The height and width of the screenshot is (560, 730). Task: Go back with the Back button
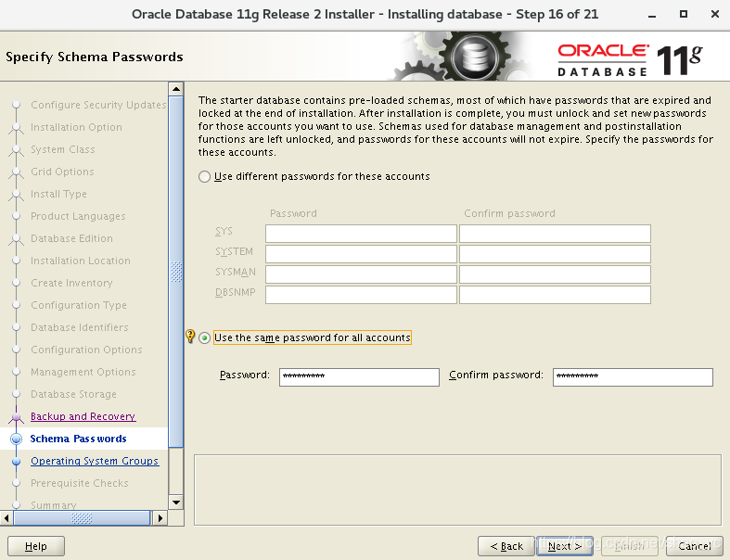pos(506,546)
